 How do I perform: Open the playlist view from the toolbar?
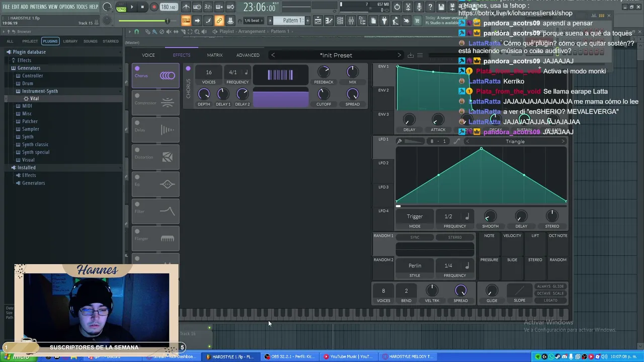[318, 21]
